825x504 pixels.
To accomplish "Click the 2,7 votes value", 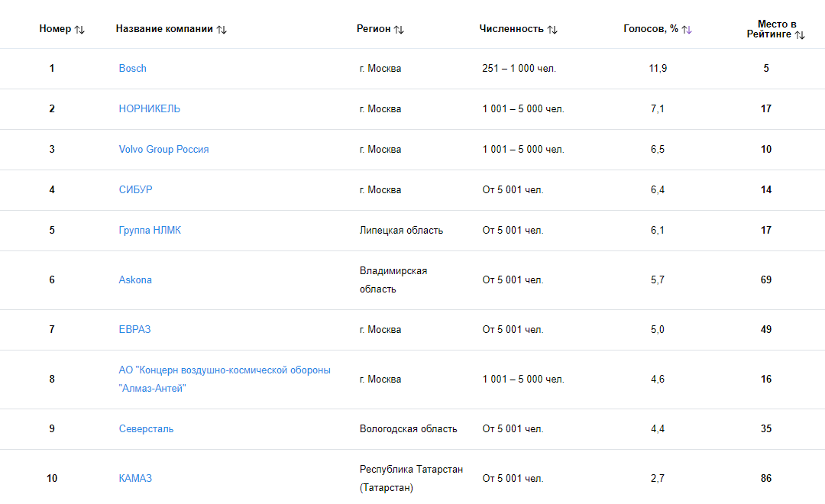I will click(x=658, y=478).
